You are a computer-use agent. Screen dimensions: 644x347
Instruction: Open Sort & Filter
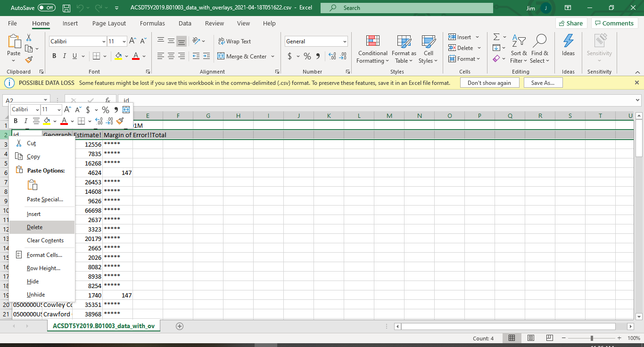[519, 49]
